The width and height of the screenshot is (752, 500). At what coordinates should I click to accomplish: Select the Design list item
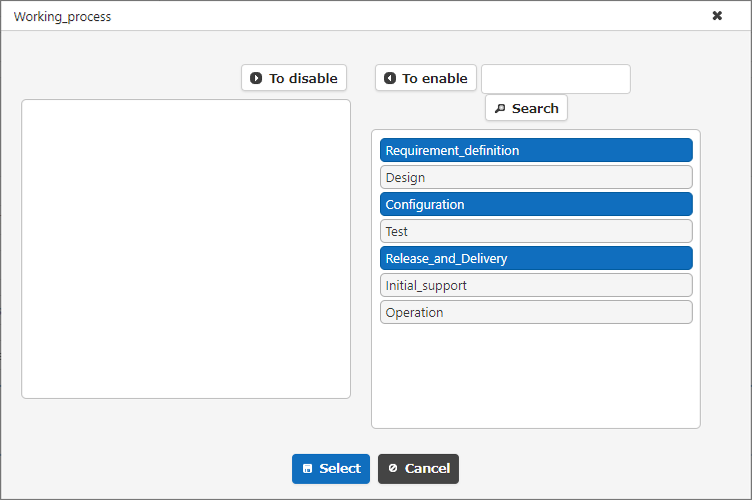[x=536, y=177]
